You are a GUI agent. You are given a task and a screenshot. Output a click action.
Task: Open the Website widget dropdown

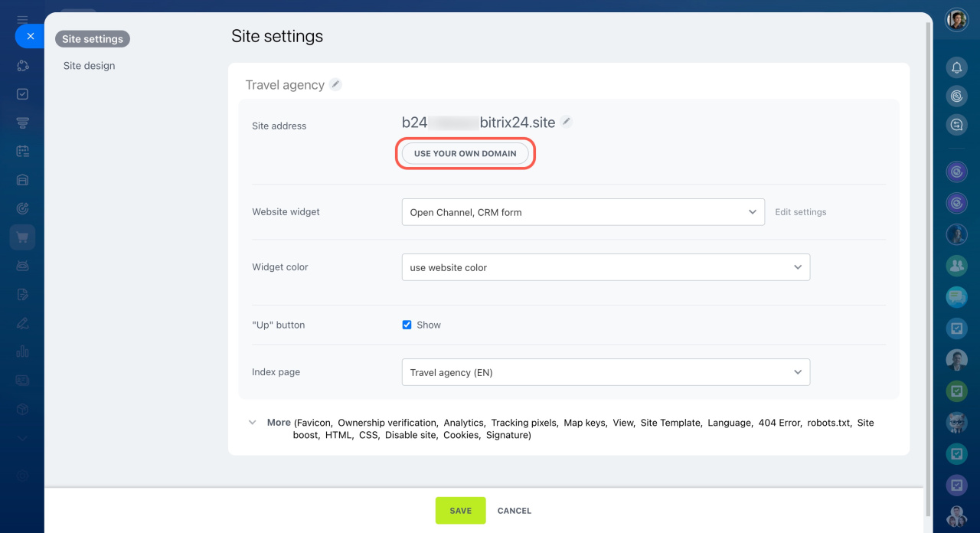[x=583, y=212]
